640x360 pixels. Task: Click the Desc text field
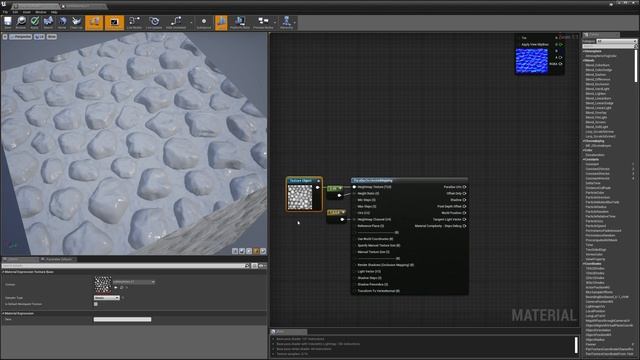(122, 320)
